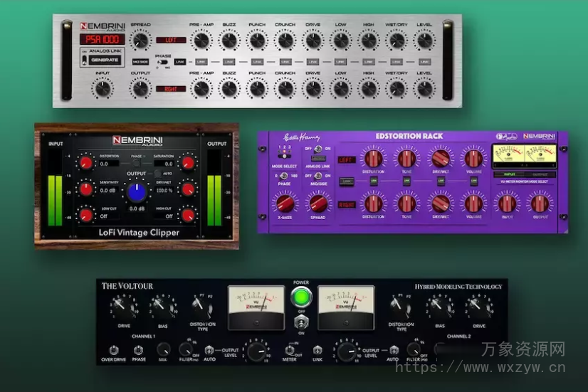Click the dark LINK button beside PSA Phase switch
The image size is (588, 392).
[180, 62]
